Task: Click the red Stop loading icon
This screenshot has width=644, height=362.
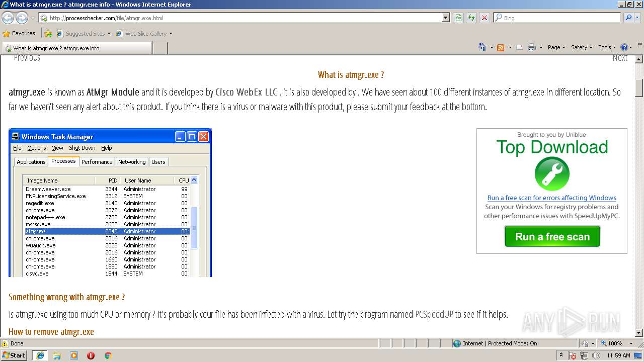Action: tap(485, 18)
